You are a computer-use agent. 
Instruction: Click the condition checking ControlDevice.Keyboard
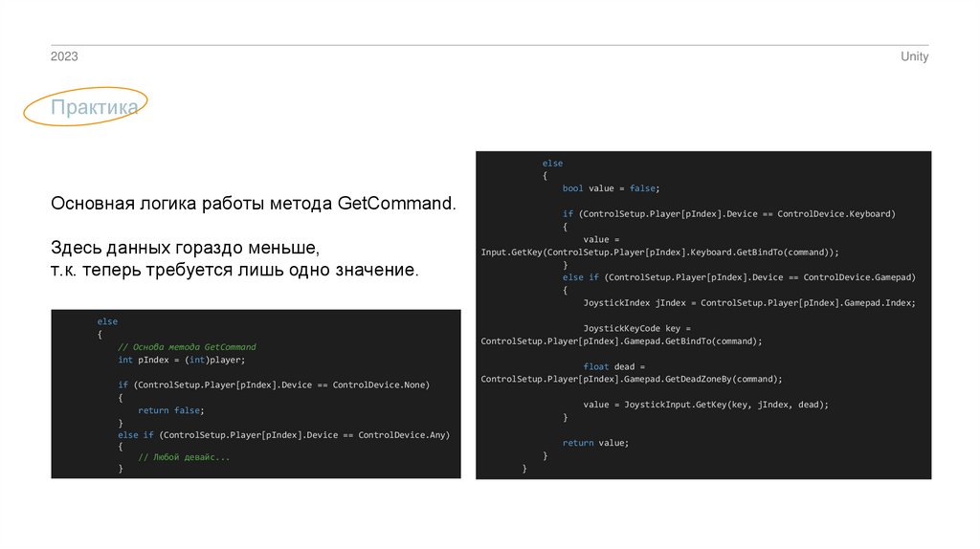click(x=728, y=214)
